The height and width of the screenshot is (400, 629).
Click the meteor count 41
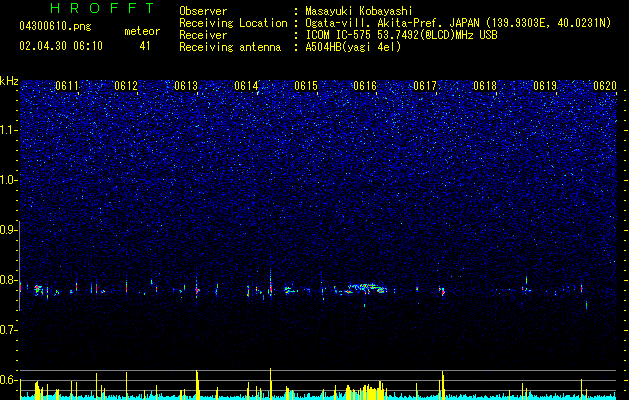point(144,46)
